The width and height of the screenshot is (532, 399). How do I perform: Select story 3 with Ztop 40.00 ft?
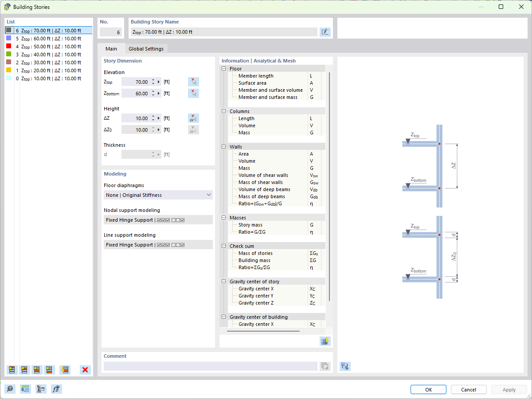click(49, 55)
